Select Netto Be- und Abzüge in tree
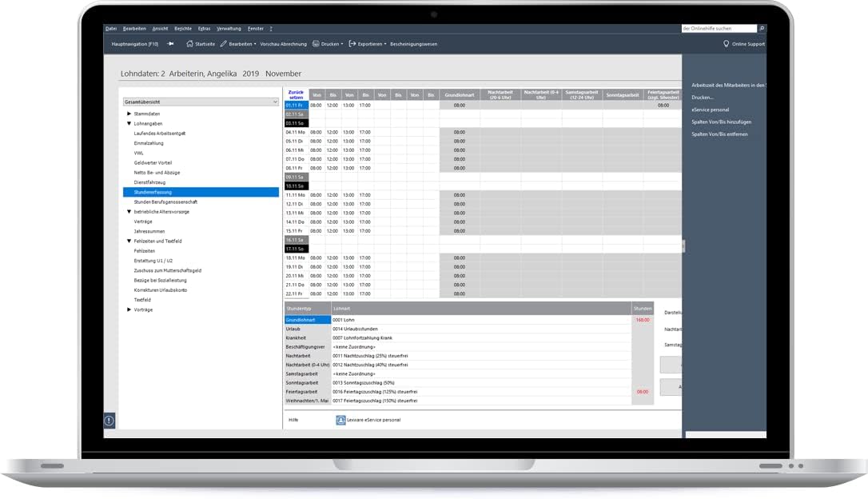This screenshot has height=499, width=868. pyautogui.click(x=157, y=173)
